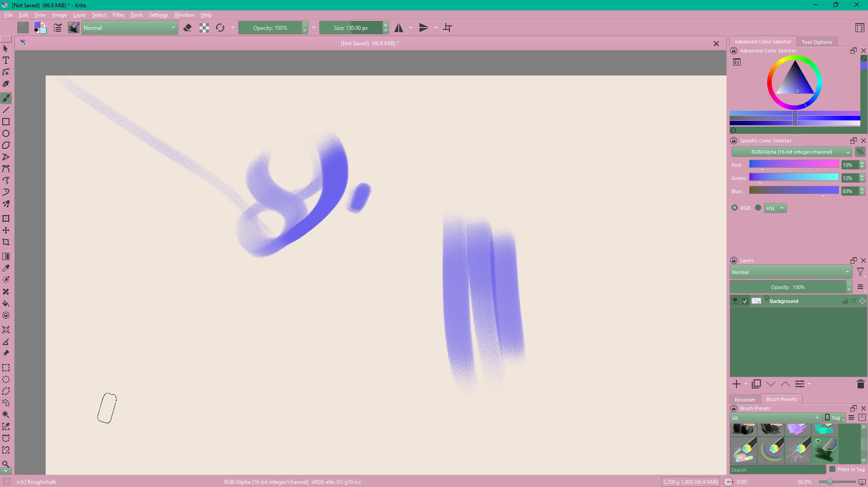Enable the Filter in Tag checkbox

(832, 469)
